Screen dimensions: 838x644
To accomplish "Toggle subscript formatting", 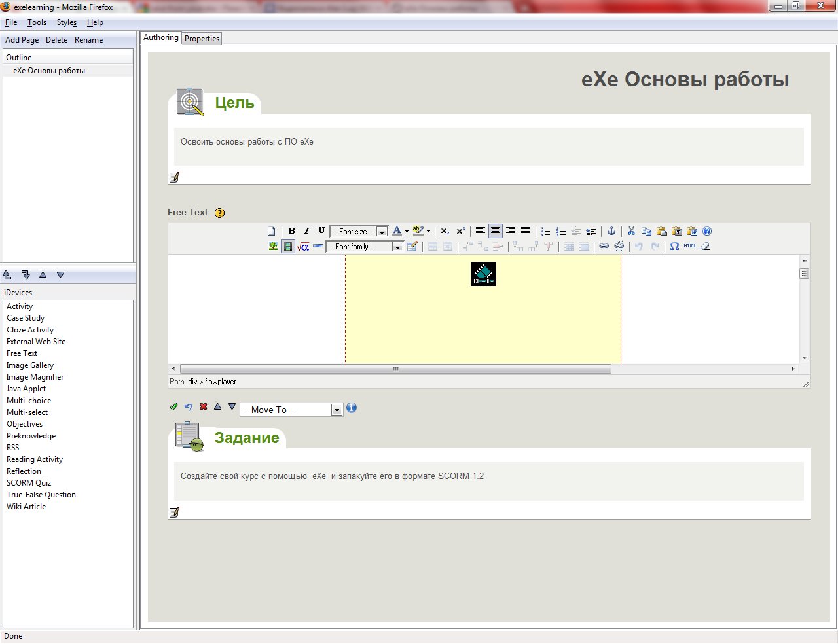I will tap(445, 231).
